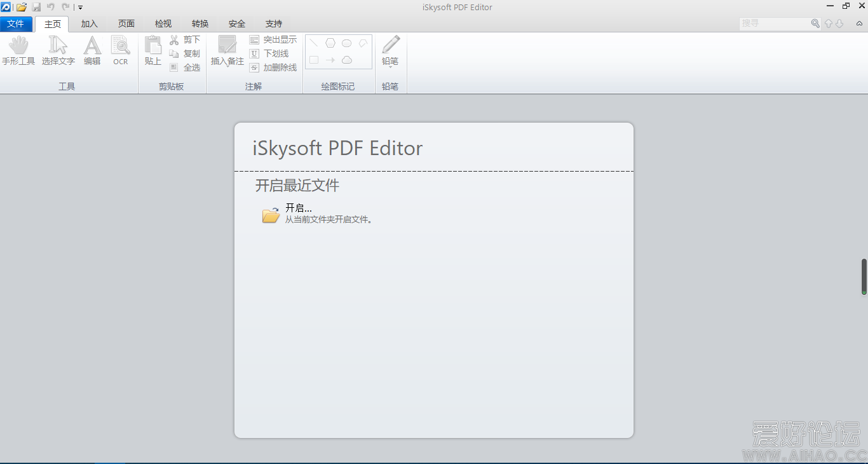Minimize the iSkysoft PDF Editor window
868x464 pixels.
[831, 6]
